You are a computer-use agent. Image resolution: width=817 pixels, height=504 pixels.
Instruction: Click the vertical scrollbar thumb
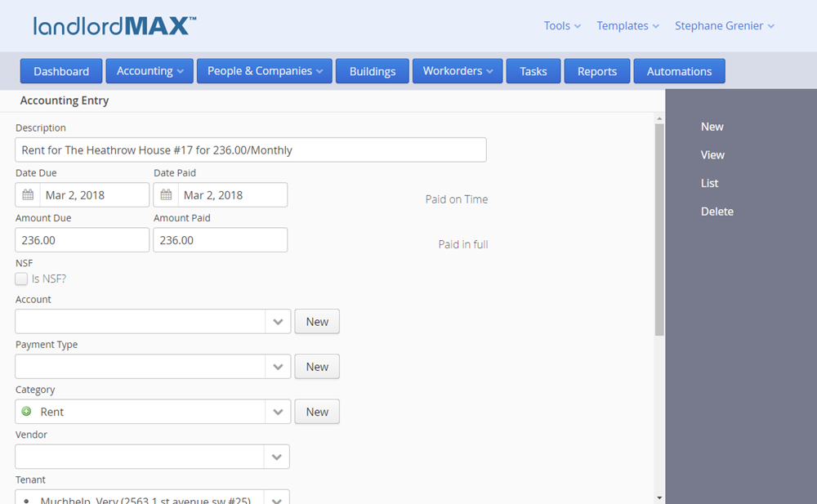coord(659,230)
